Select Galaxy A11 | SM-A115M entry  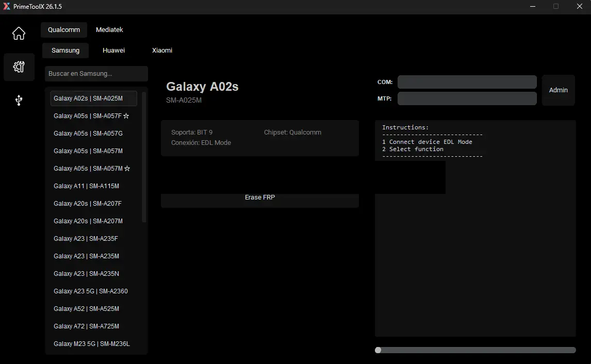pos(93,186)
